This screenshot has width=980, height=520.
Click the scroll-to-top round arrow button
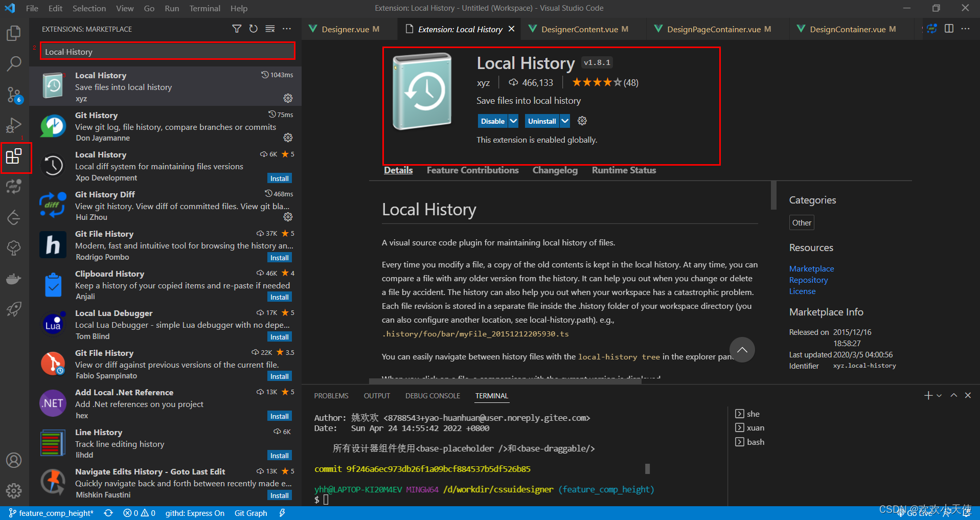coord(742,350)
